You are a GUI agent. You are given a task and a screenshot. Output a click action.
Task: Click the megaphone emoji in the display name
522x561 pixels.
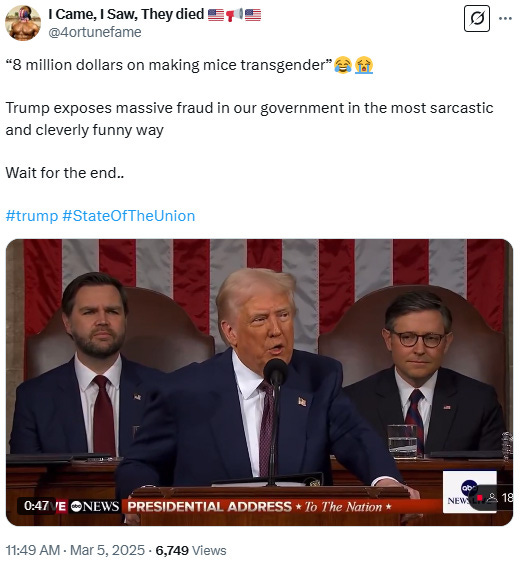[234, 15]
